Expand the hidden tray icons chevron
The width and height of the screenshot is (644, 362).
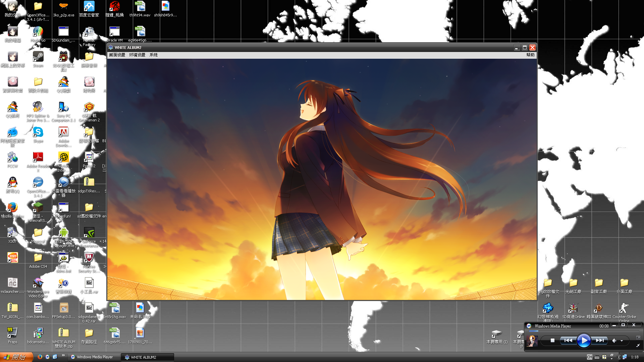[x=619, y=357]
